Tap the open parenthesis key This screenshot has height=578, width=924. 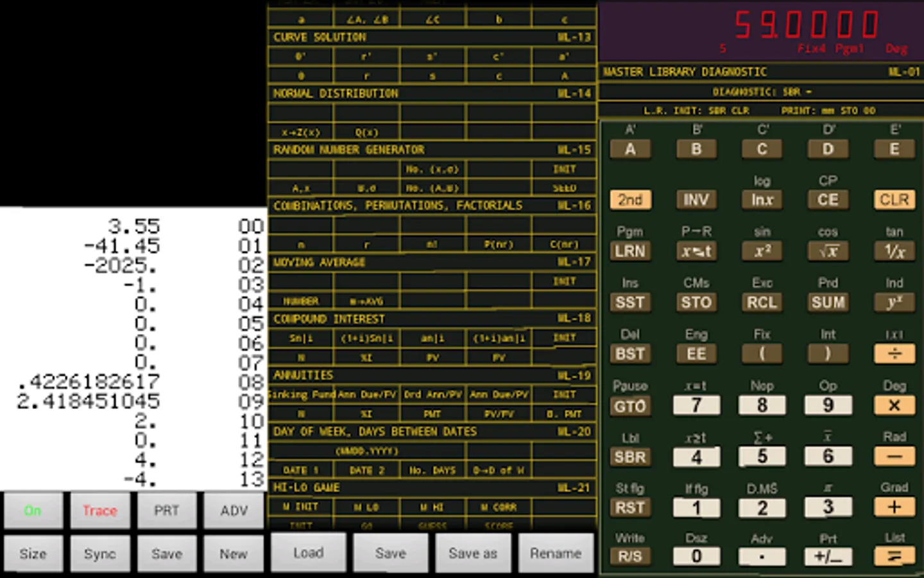pos(762,354)
